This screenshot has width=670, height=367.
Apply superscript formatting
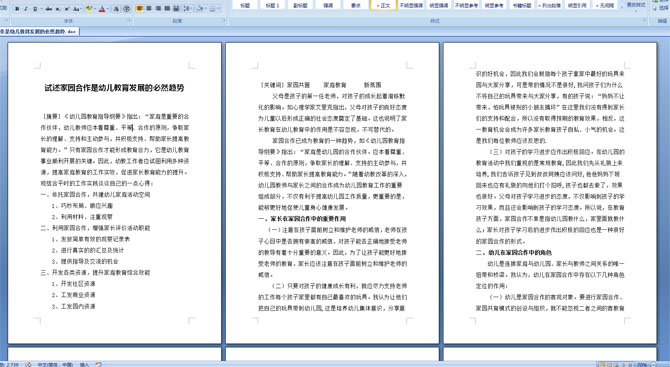tap(67, 9)
